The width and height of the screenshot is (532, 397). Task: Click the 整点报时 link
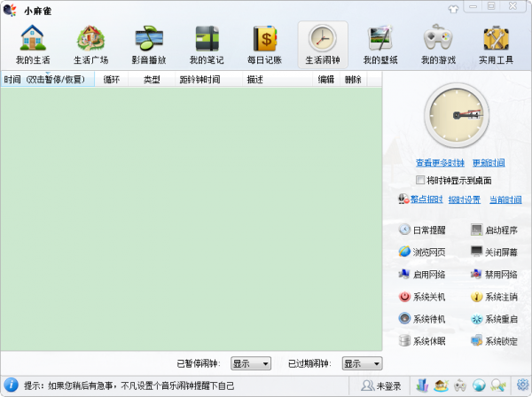coord(426,199)
